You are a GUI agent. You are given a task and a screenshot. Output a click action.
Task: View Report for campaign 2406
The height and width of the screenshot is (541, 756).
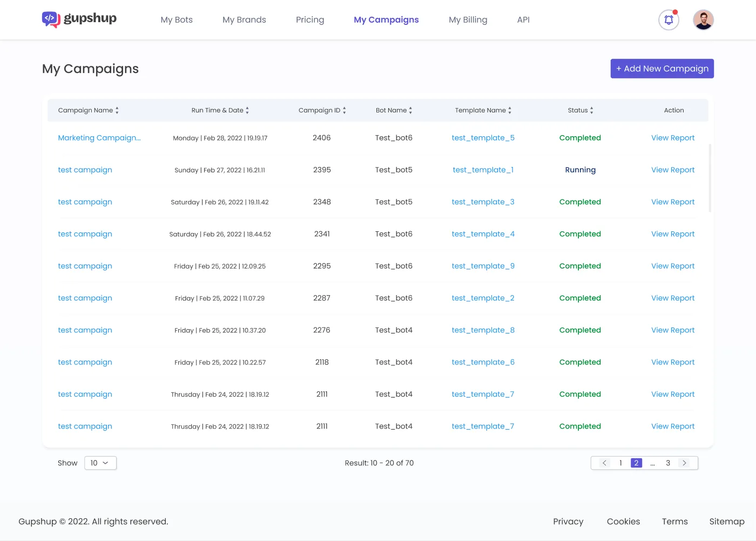tap(673, 138)
